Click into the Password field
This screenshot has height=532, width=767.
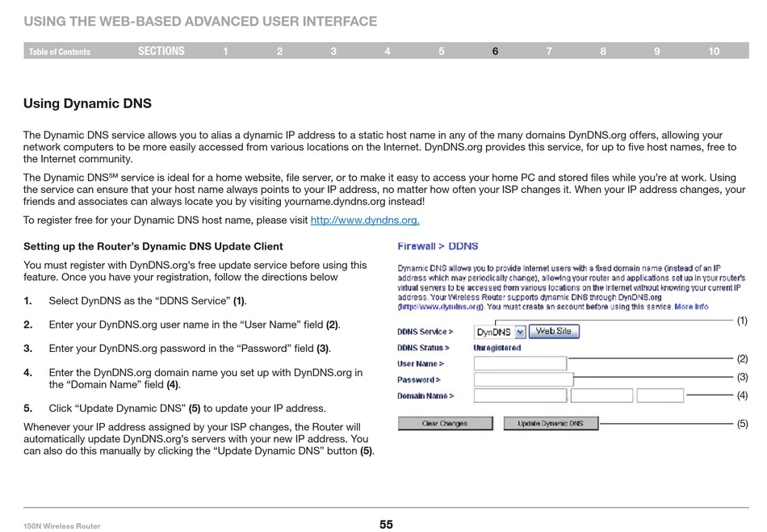click(523, 379)
